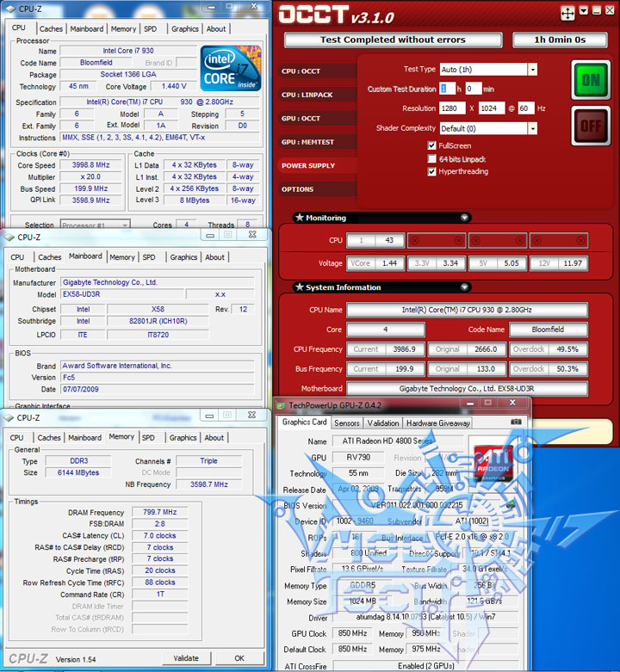Viewport: 620px width, 672px height.
Task: Open Hardware Giveaway tab in GPU-Z
Action: click(x=437, y=423)
